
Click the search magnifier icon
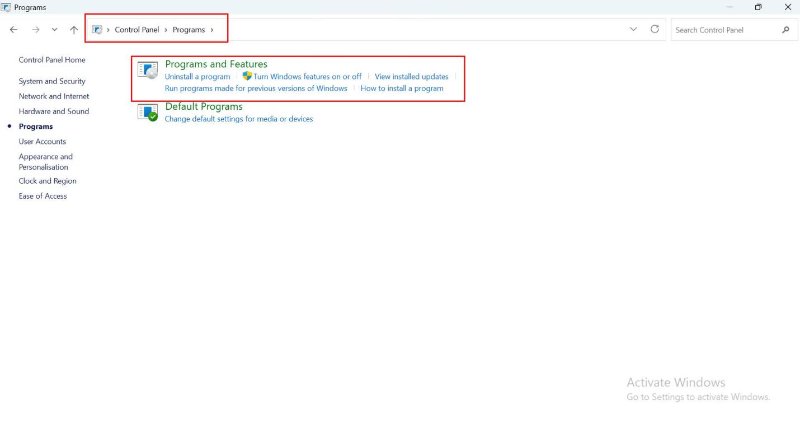pyautogui.click(x=786, y=30)
